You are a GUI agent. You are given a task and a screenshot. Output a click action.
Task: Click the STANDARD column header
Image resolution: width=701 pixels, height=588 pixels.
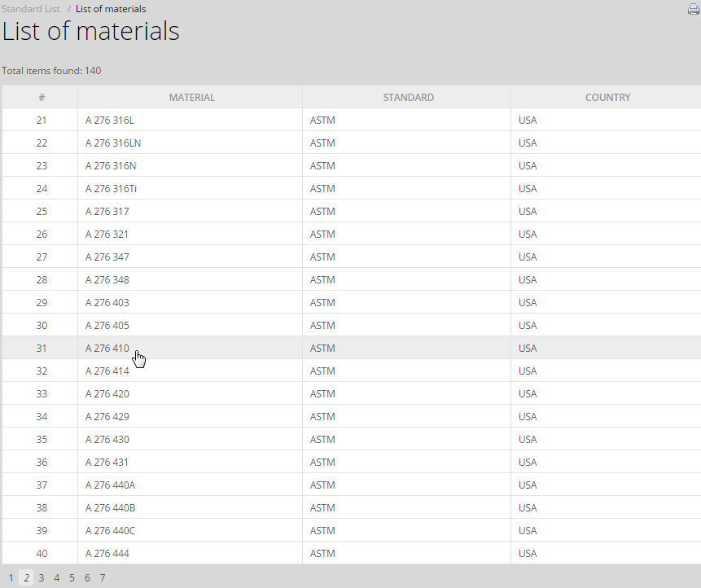coord(408,98)
